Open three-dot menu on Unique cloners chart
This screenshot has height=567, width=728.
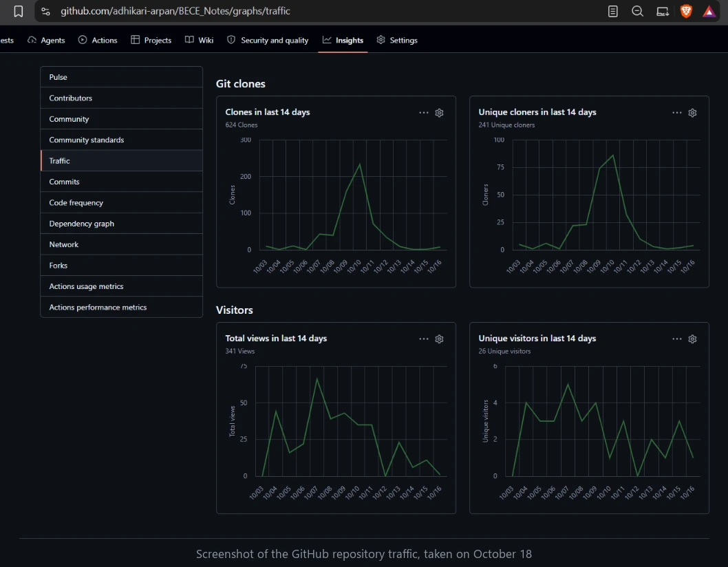point(677,113)
